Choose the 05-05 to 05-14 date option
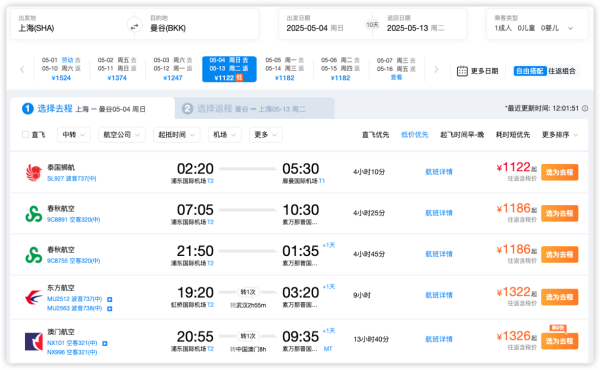The height and width of the screenshot is (370, 600). pos(284,69)
